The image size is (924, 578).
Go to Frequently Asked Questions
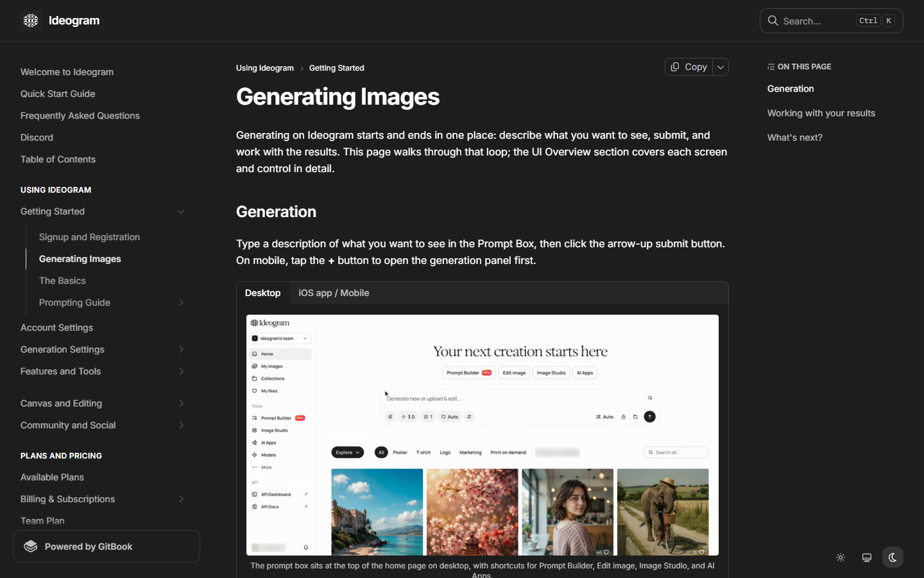coord(80,116)
